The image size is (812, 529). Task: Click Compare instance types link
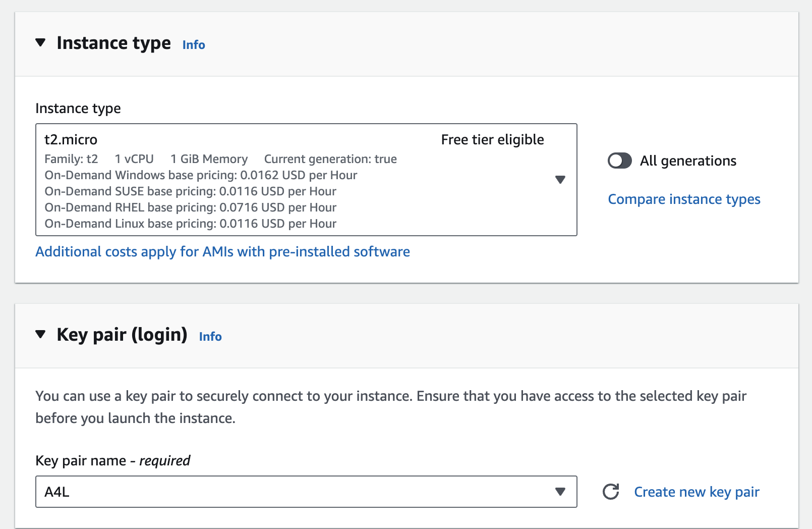[684, 199]
